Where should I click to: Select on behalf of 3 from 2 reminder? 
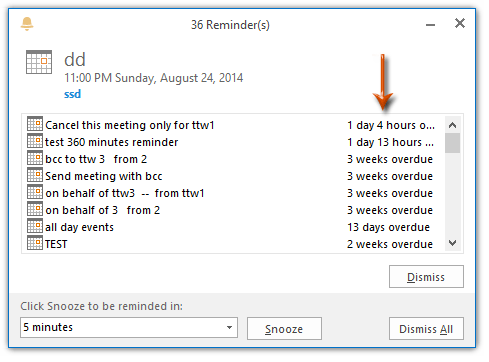(x=232, y=210)
